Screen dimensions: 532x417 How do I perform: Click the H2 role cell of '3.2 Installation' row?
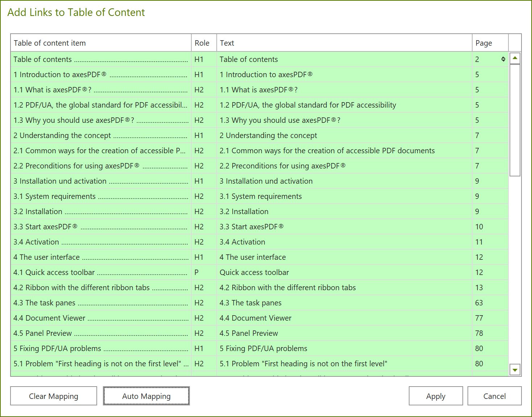pos(204,212)
